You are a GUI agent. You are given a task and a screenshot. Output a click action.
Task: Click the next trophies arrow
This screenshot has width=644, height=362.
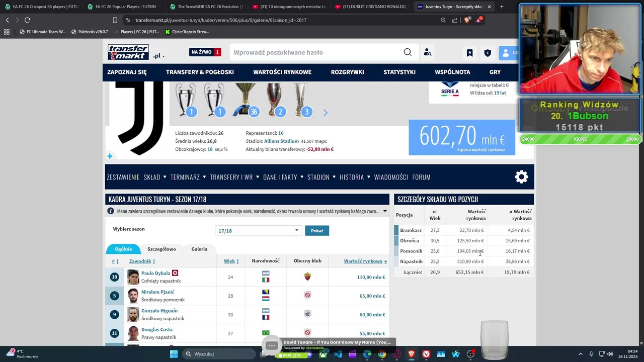(325, 113)
